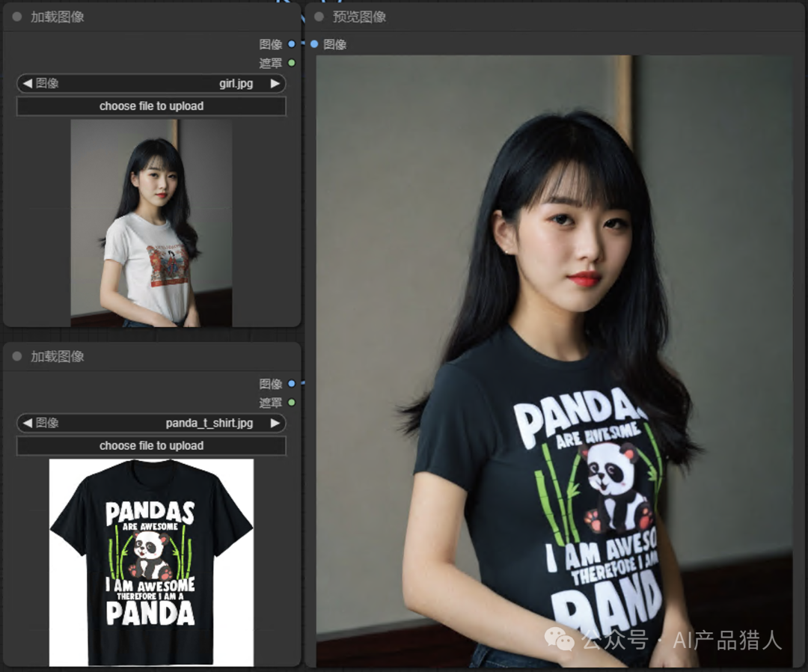Click the 图像 output label in girl.jpg node
This screenshot has height=672, width=808.
click(271, 44)
